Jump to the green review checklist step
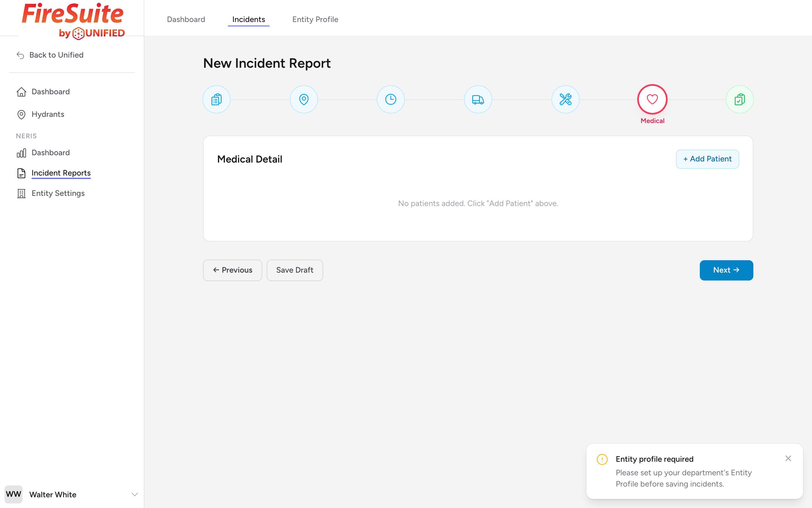Viewport: 812px width, 508px height. pos(740,99)
